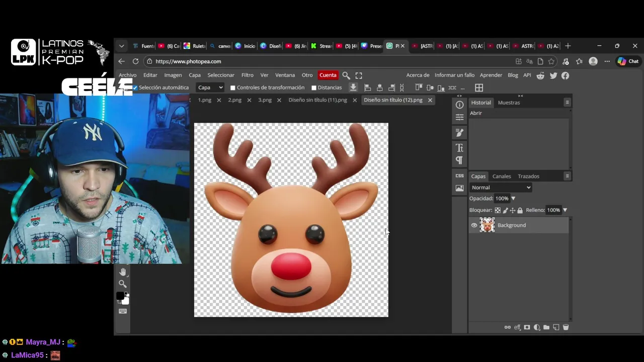This screenshot has height=362, width=644.
Task: Click the foreground black color swatch
Action: coord(120,296)
